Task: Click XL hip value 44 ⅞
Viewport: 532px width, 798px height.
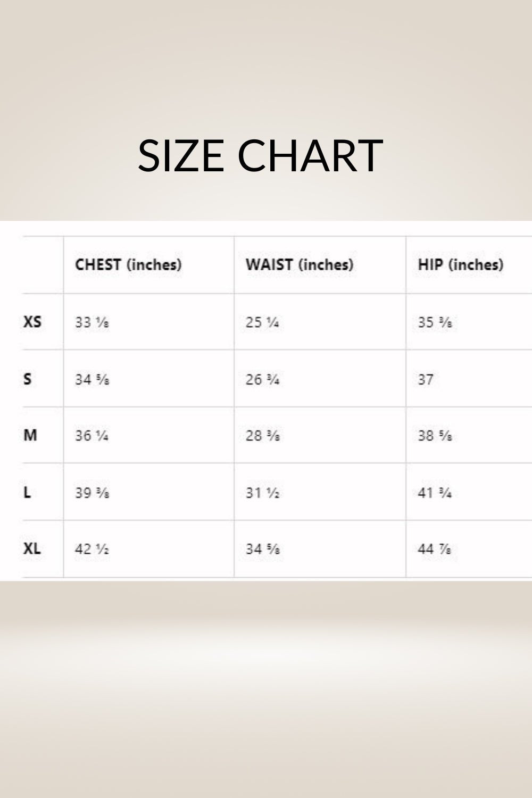Action: (x=435, y=549)
